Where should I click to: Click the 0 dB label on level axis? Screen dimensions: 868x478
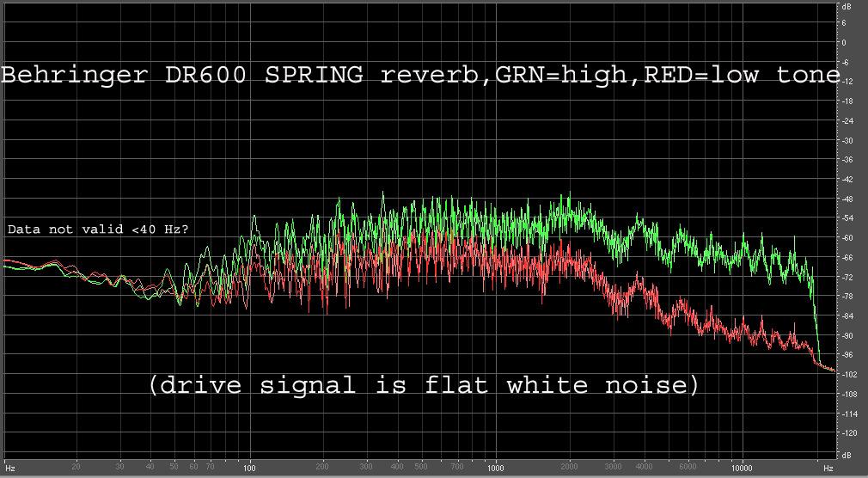point(844,43)
